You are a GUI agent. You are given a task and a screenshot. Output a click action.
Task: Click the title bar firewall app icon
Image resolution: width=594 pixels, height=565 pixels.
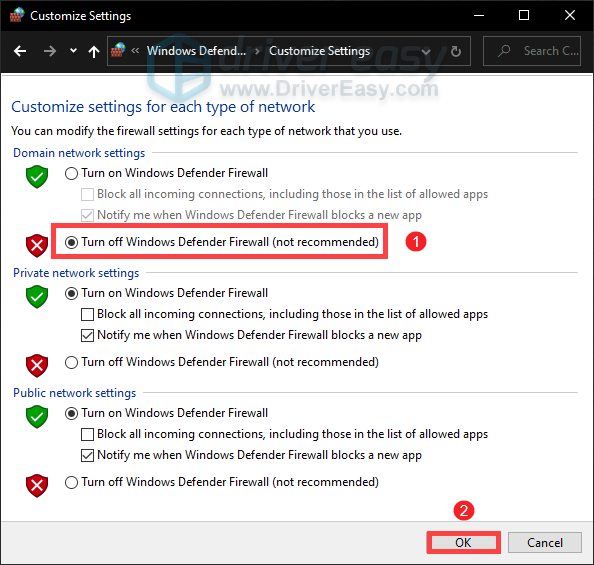[17, 15]
